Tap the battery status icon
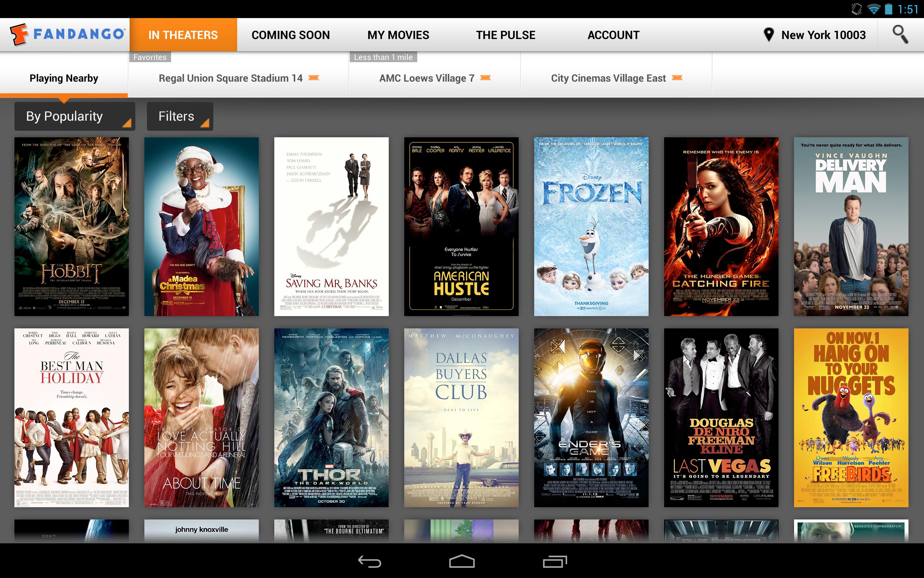This screenshot has width=924, height=578. click(889, 9)
